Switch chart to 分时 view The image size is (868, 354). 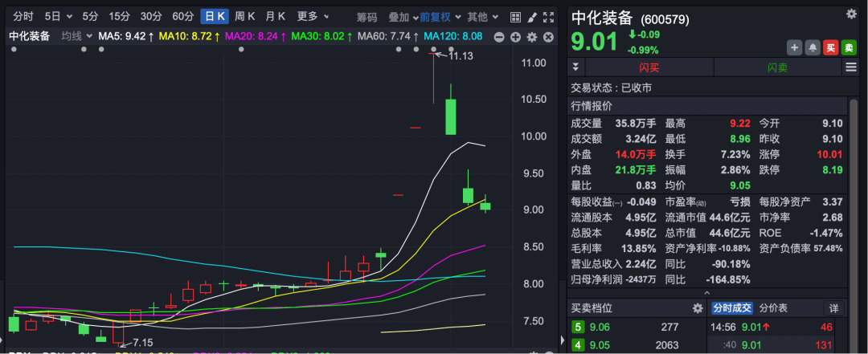pos(23,17)
